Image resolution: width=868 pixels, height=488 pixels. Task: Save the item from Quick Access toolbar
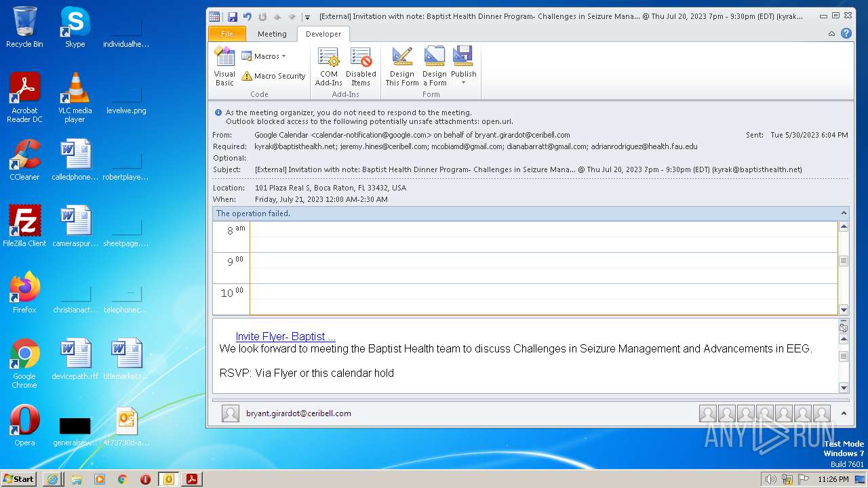[233, 16]
